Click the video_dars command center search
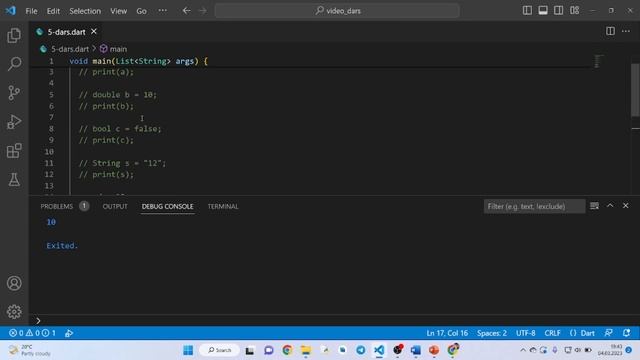This screenshot has width=640, height=360. point(337,11)
